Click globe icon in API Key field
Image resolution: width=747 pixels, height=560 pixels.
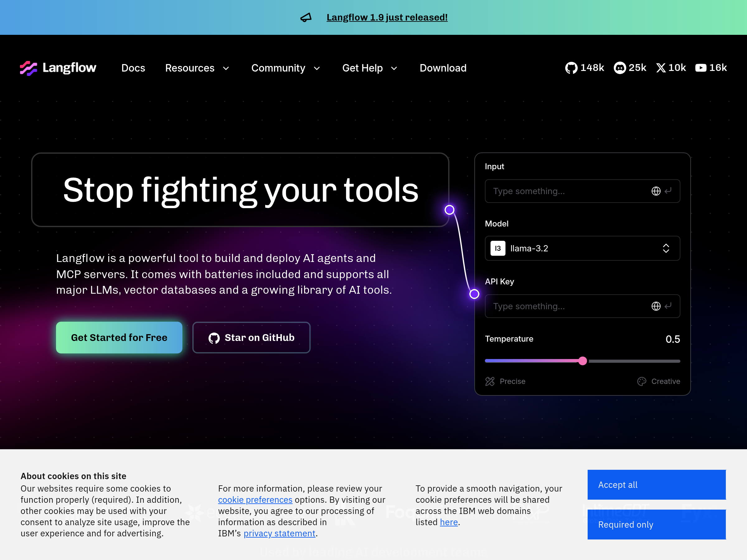[656, 306]
